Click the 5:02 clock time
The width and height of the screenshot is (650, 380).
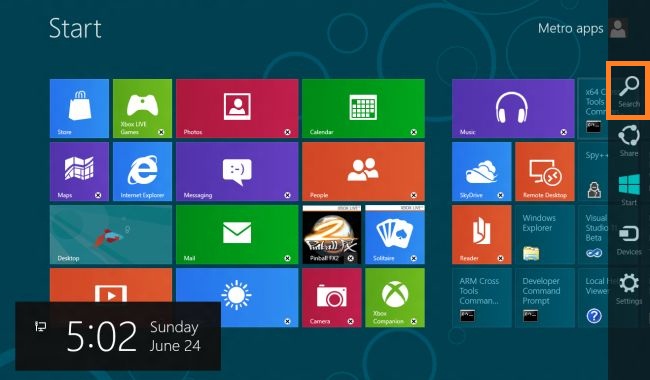click(102, 336)
